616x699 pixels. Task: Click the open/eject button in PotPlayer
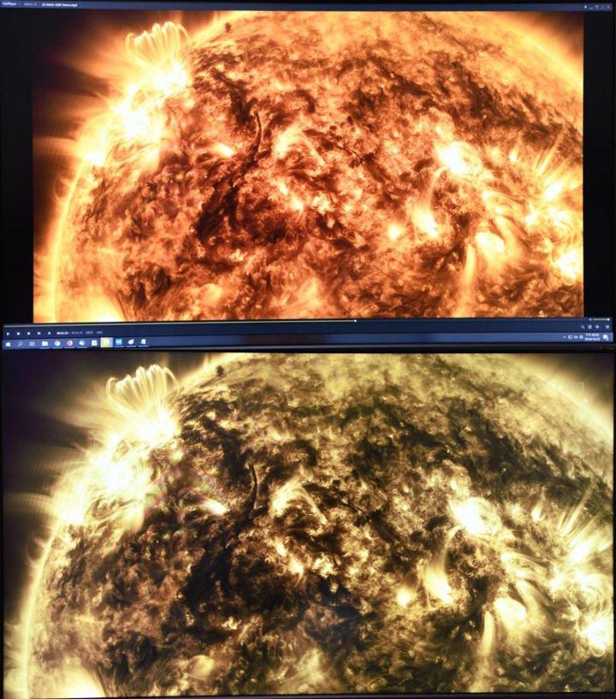coord(49,333)
